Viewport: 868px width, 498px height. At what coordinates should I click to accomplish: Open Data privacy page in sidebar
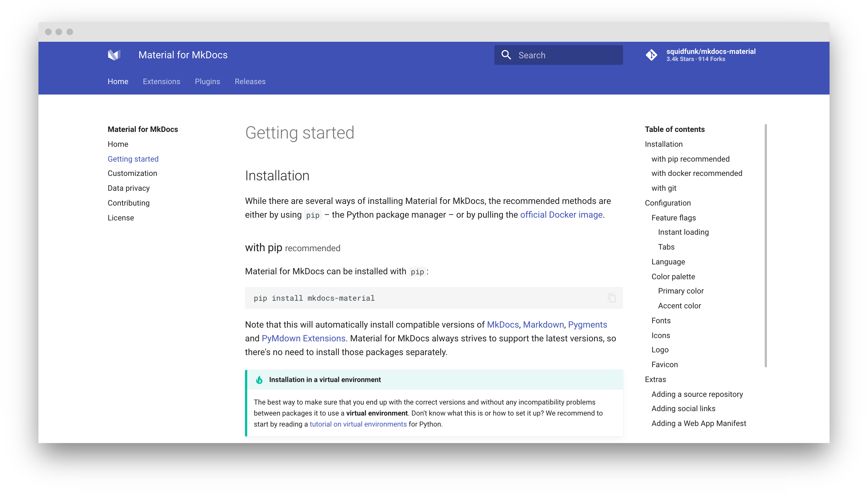pyautogui.click(x=129, y=188)
